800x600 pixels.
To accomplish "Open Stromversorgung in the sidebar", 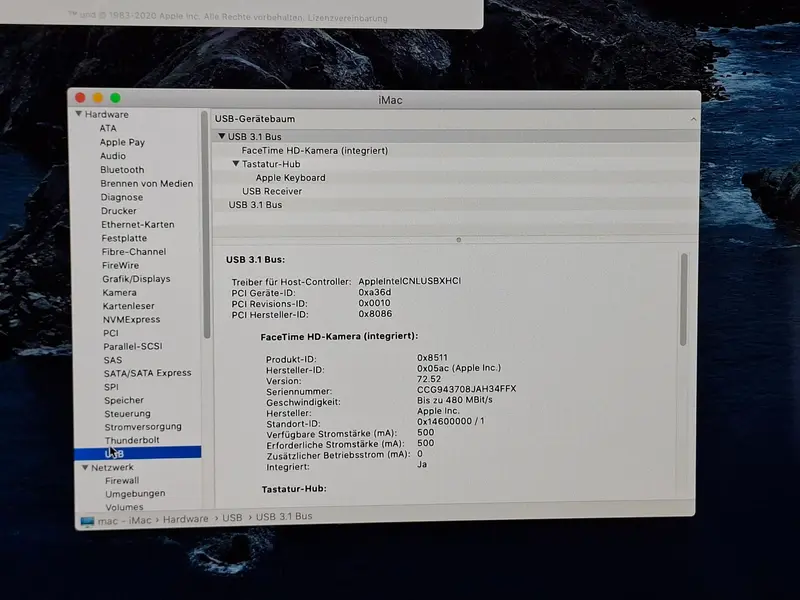I will coord(143,427).
